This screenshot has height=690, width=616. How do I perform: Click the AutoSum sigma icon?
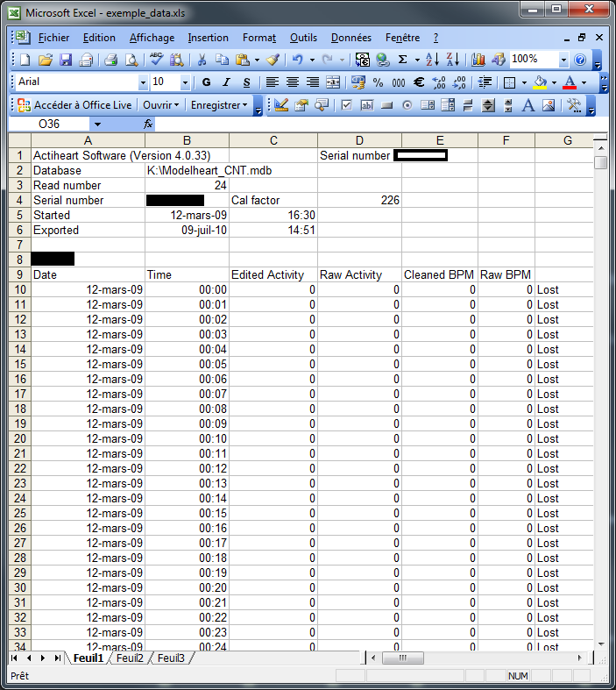point(402,60)
